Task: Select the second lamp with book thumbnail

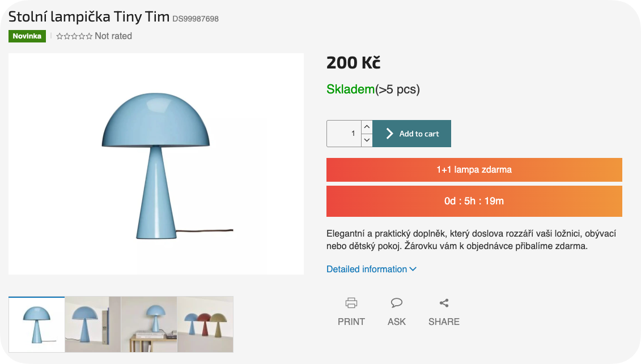Action: (x=93, y=324)
